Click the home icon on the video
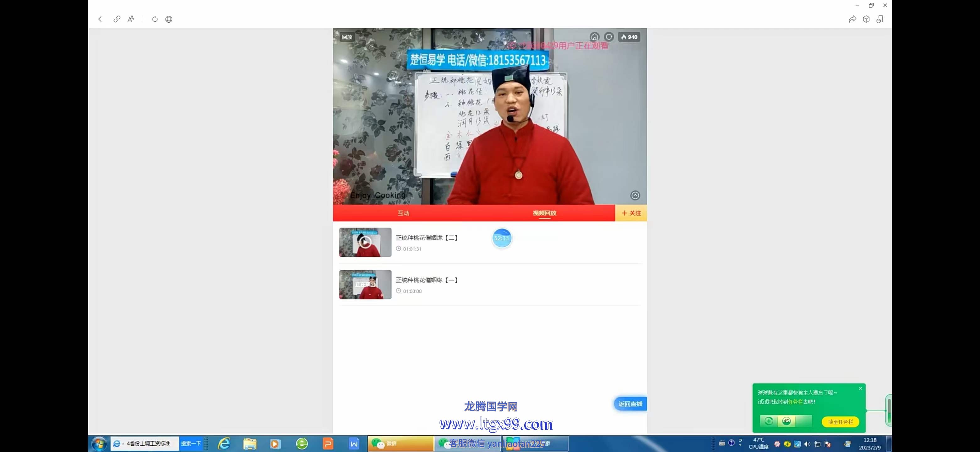 (594, 37)
